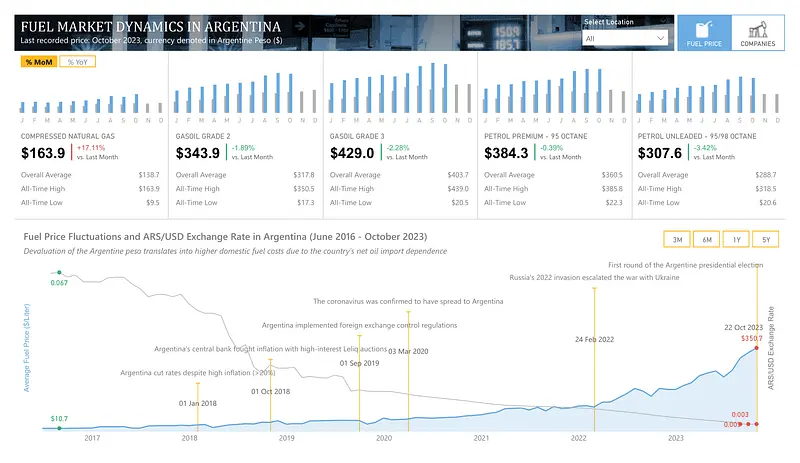
Task: Click the $10.7 green start data point
Action: 59,428
